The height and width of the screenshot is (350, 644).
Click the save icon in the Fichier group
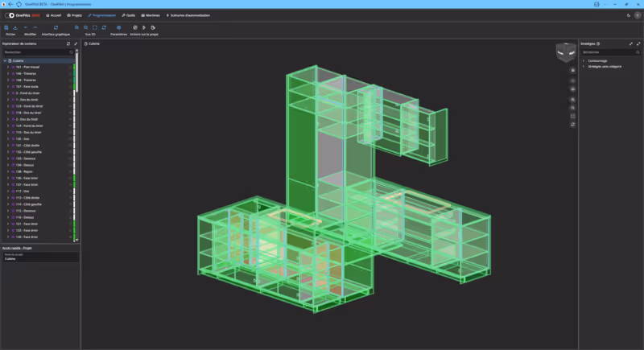[6, 27]
